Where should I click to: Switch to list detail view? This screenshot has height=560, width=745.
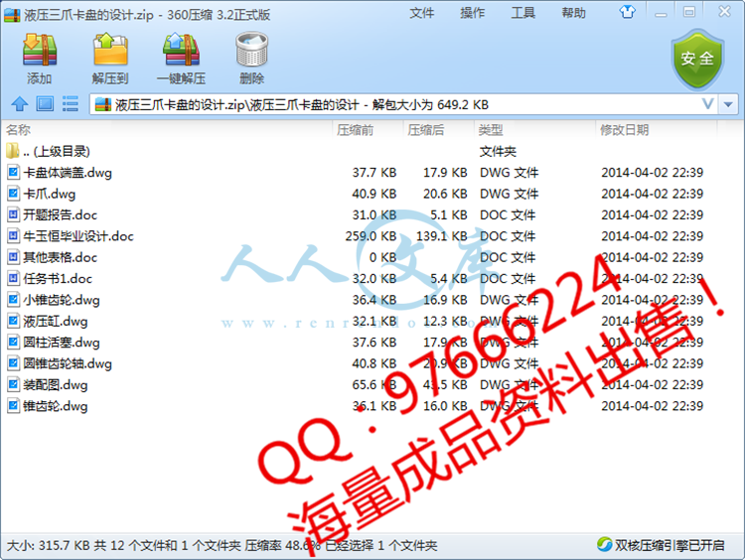71,103
